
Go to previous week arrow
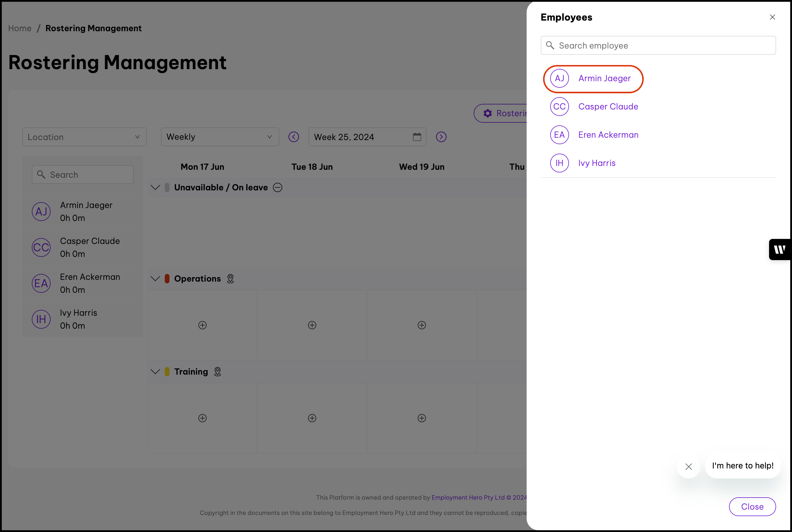point(293,137)
